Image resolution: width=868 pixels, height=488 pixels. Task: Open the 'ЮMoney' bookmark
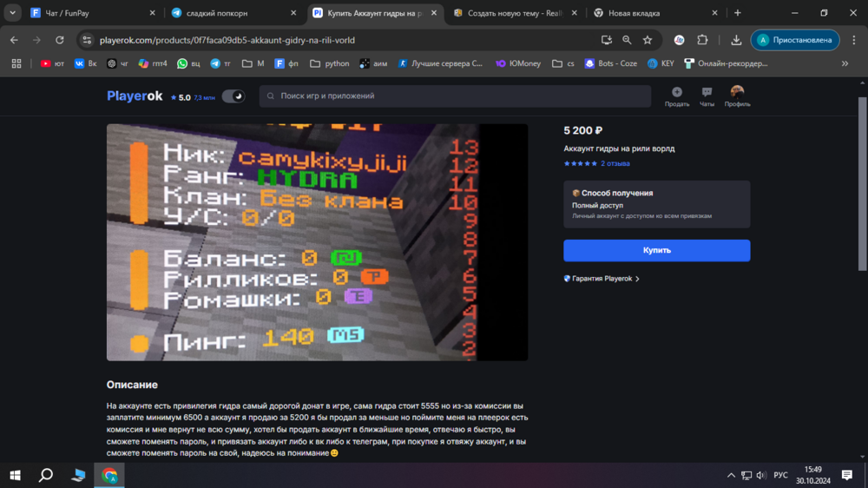pyautogui.click(x=518, y=63)
